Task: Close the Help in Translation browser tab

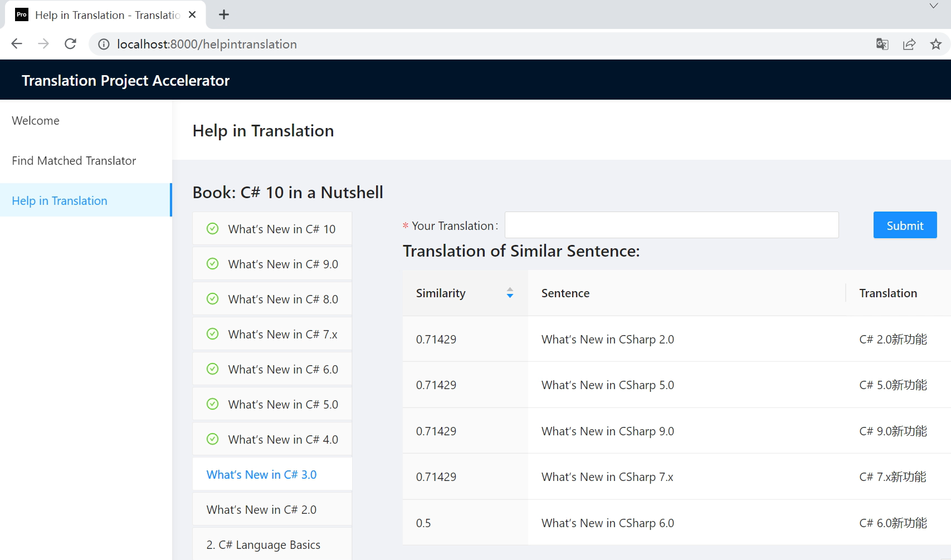Action: (x=192, y=14)
